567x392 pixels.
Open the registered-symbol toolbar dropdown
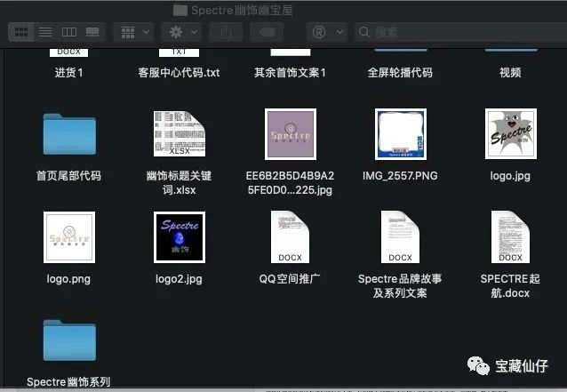(x=328, y=32)
